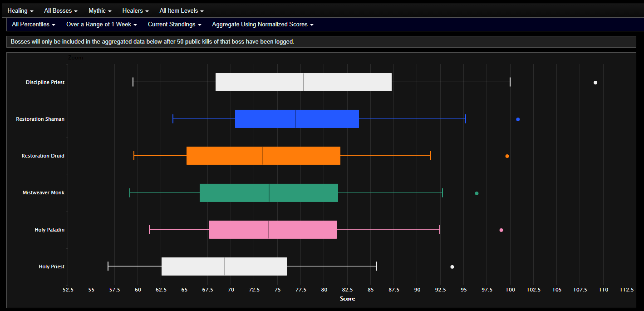The width and height of the screenshot is (644, 311).
Task: Select the Mistweaver Monk green box plot
Action: 269,193
